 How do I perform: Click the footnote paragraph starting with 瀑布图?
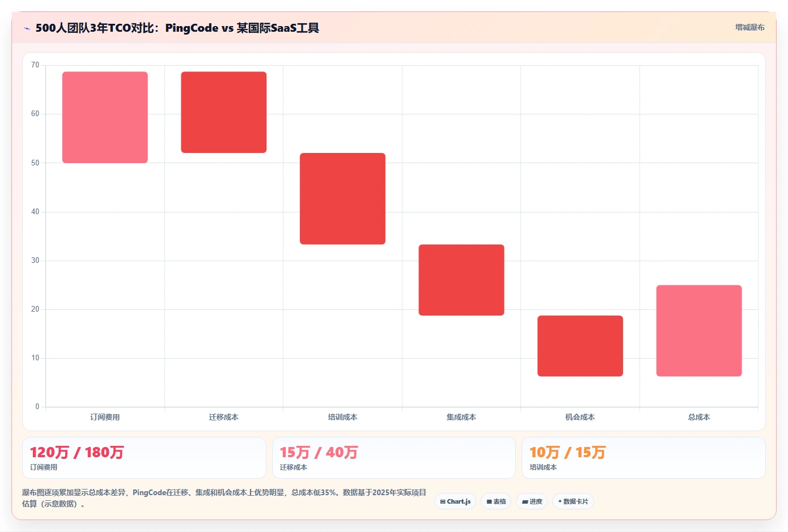224,498
